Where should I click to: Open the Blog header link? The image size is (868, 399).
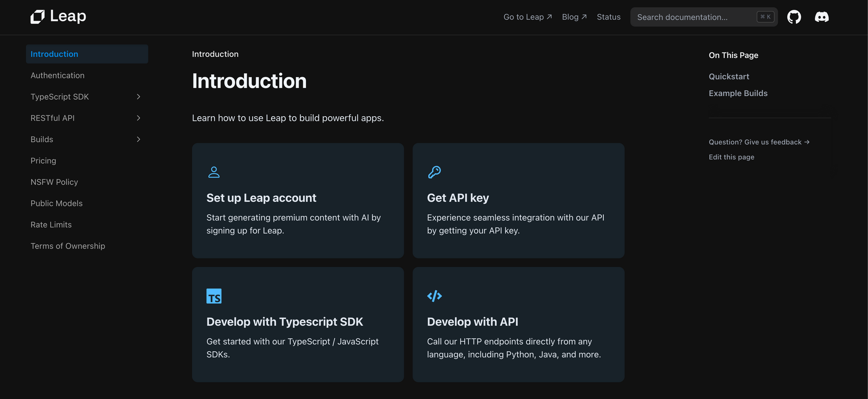click(x=574, y=17)
